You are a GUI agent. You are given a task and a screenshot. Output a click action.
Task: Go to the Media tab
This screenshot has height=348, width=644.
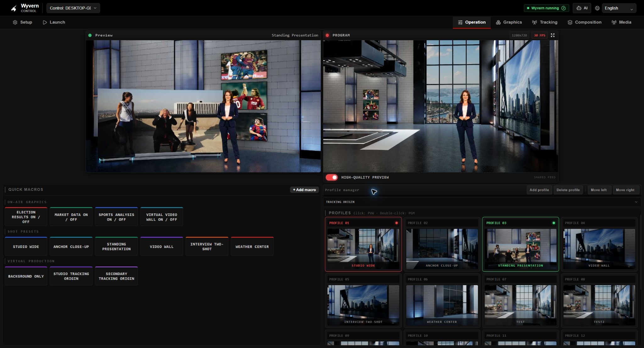pos(621,22)
